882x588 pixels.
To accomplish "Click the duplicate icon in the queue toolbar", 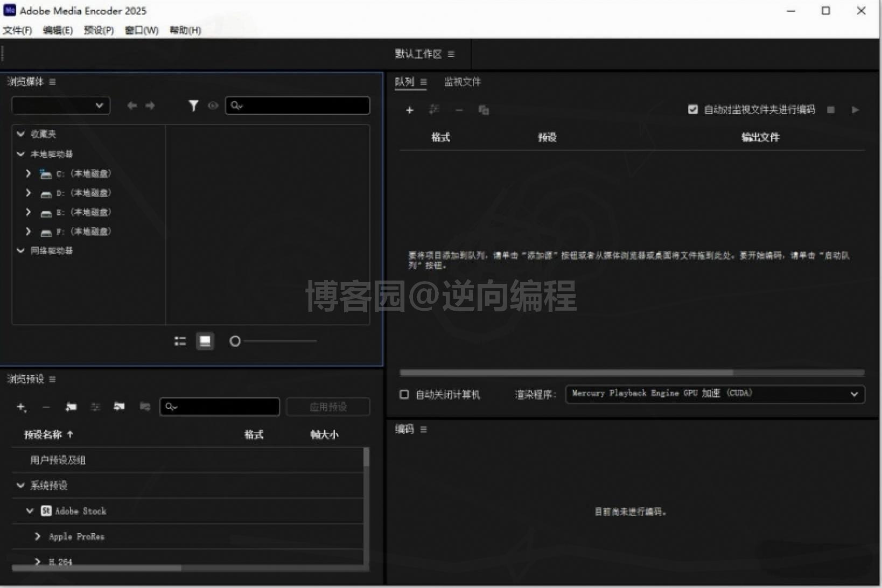I will pyautogui.click(x=483, y=110).
